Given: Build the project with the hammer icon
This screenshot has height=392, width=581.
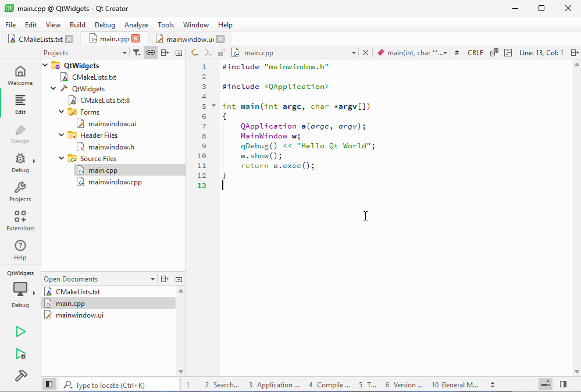Looking at the screenshot, I should 21,376.
